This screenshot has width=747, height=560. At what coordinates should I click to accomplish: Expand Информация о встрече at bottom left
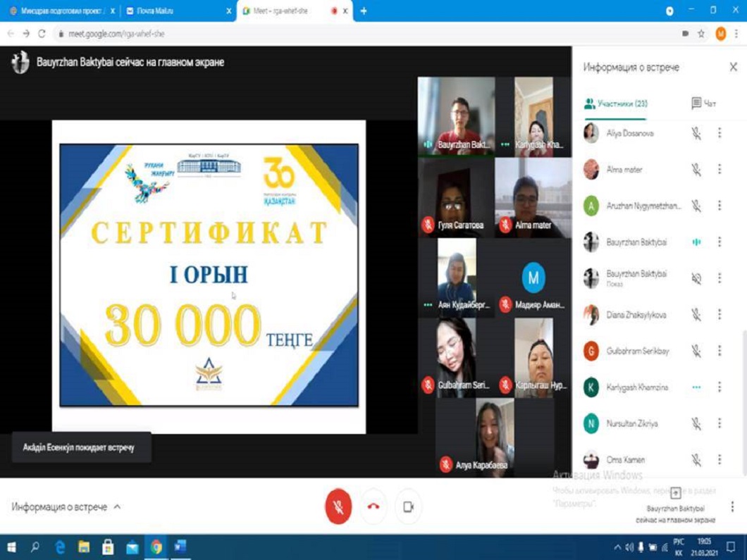[x=66, y=506]
